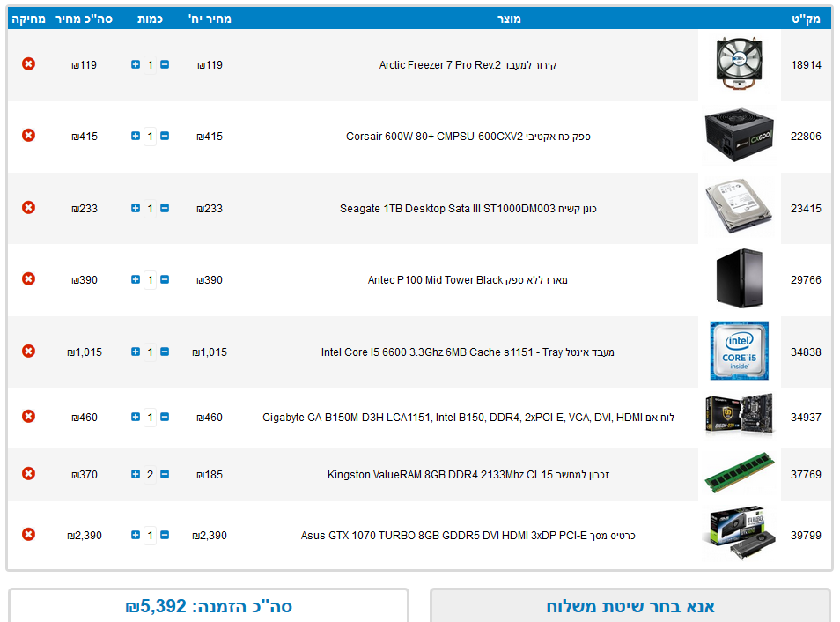The width and height of the screenshot is (840, 622).
Task: Click the סה"כ מחיר column header
Action: (85, 19)
